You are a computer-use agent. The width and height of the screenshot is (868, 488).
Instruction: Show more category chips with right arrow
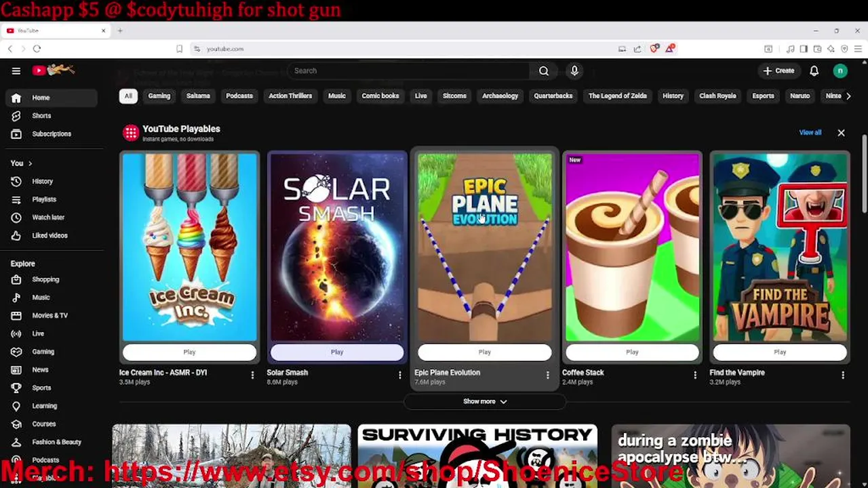tap(848, 96)
